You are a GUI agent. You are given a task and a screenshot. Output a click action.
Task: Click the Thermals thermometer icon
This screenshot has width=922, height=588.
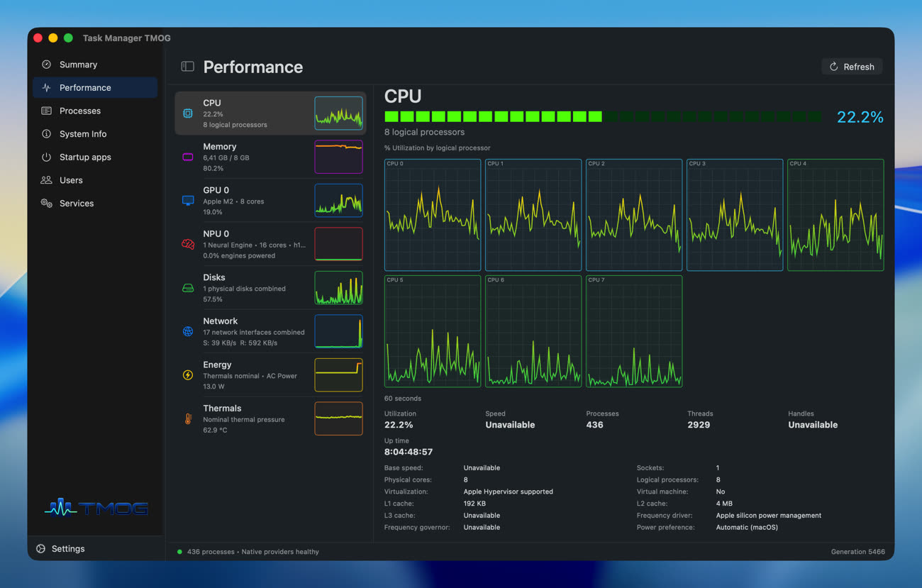point(188,419)
